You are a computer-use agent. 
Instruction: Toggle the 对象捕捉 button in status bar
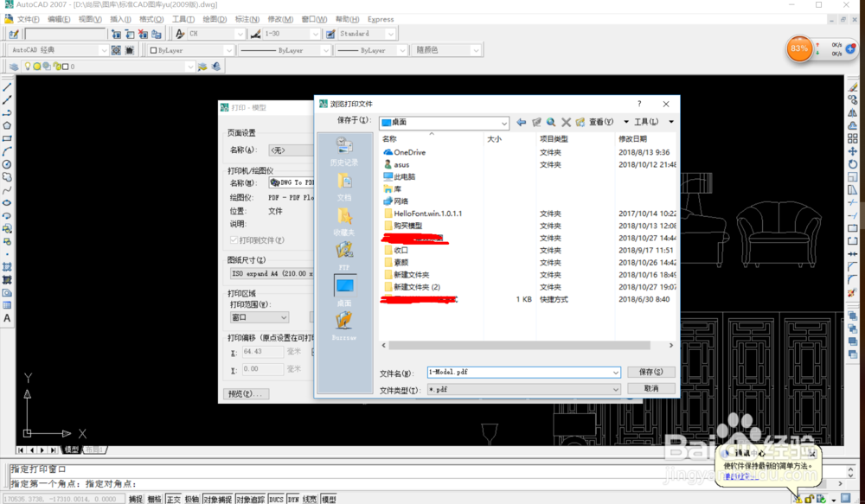click(x=218, y=499)
